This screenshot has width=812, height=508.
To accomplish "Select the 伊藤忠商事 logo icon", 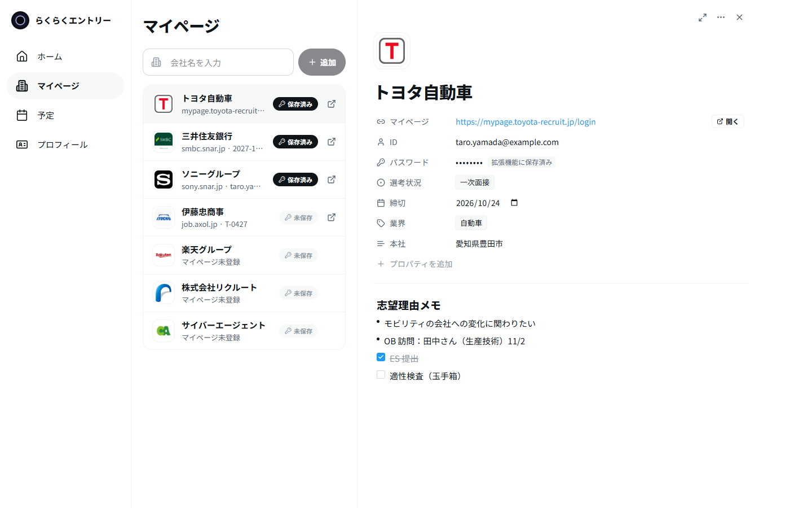I will (164, 217).
